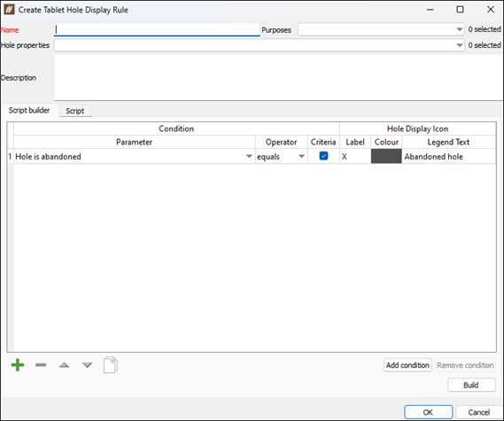Image resolution: width=504 pixels, height=421 pixels.
Task: Switch to the Script tab
Action: pyautogui.click(x=75, y=111)
